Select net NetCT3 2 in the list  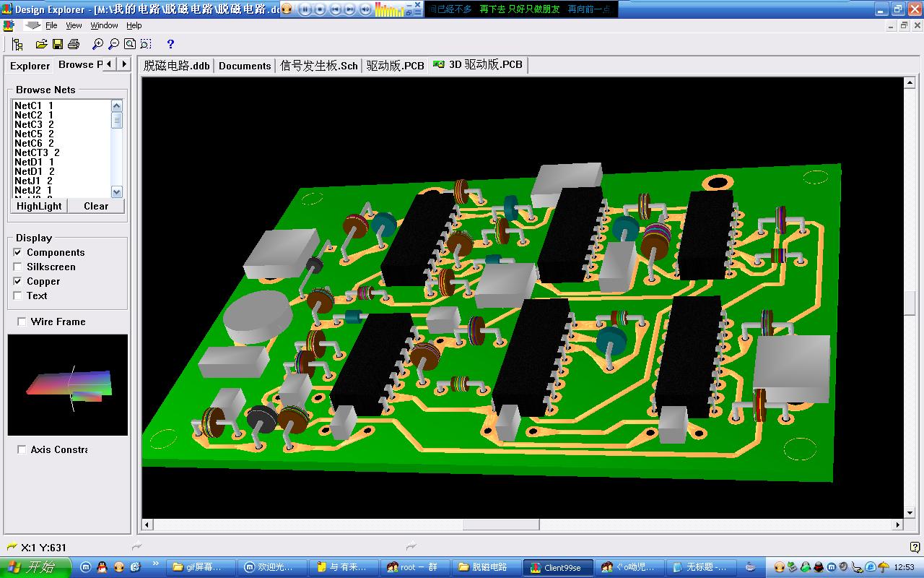[37, 152]
